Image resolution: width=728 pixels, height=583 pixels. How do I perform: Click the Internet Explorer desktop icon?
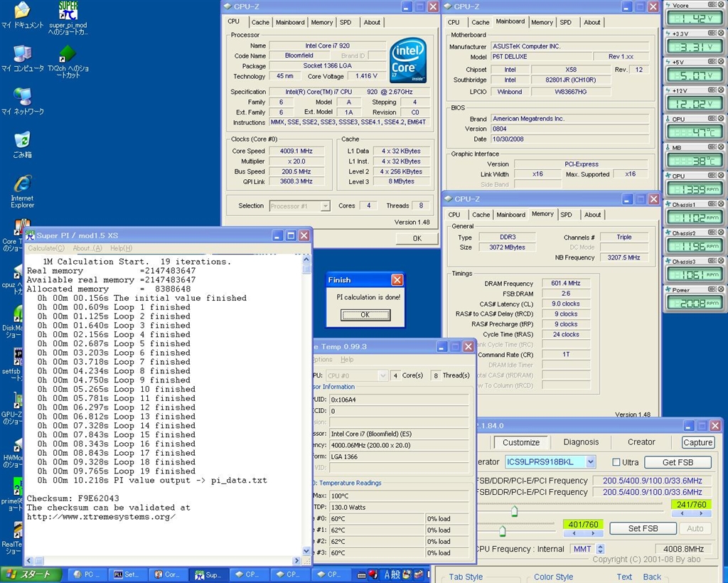(x=22, y=183)
